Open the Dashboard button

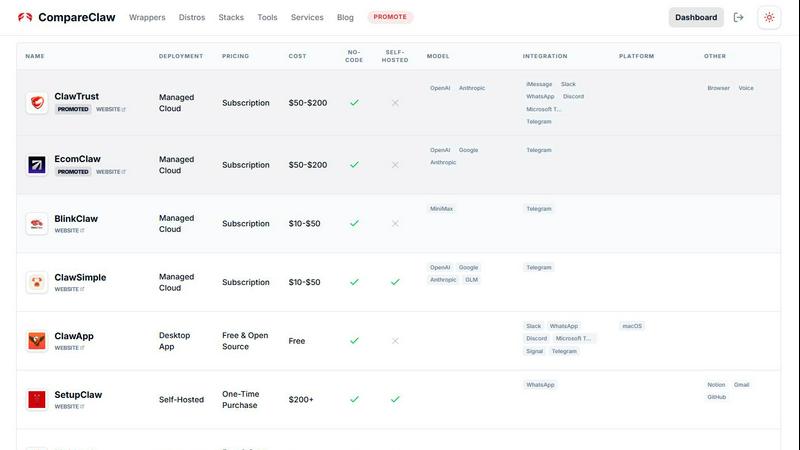click(696, 17)
